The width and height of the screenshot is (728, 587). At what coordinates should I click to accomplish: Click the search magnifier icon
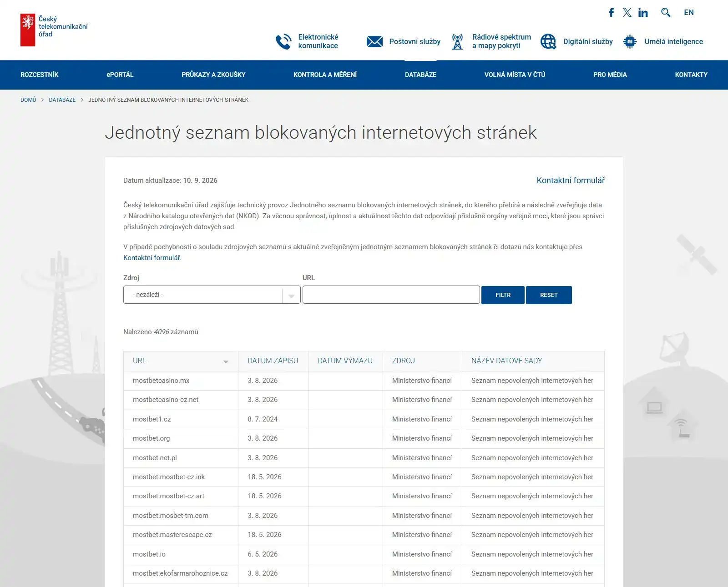(666, 12)
